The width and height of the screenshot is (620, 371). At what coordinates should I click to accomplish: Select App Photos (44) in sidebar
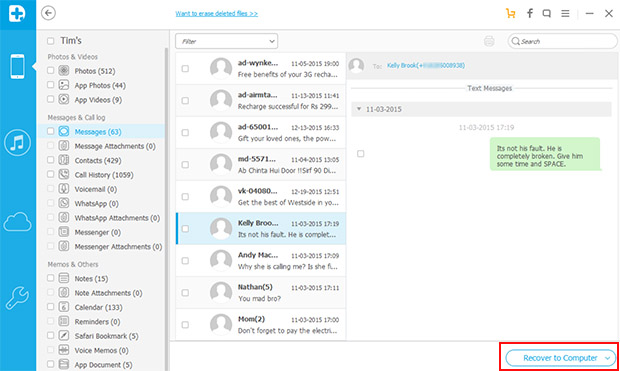[x=100, y=85]
